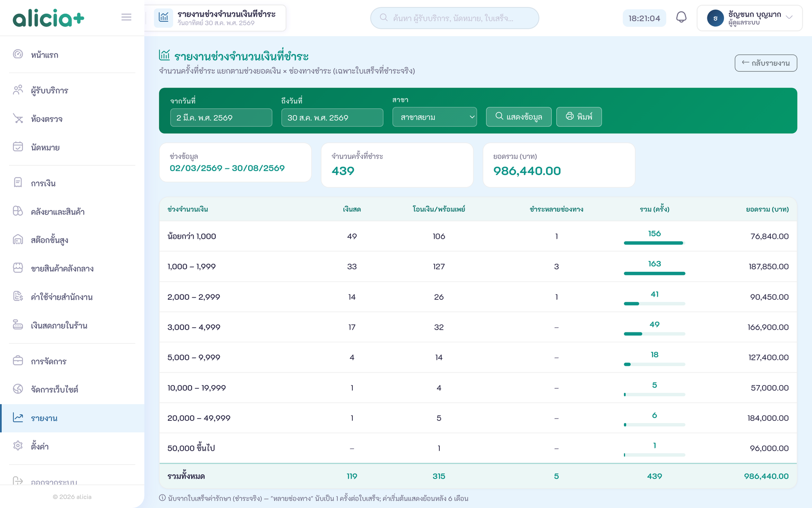Click สต๊อกขั้นสูง warehouse icon
The width and height of the screenshot is (812, 508).
click(18, 239)
